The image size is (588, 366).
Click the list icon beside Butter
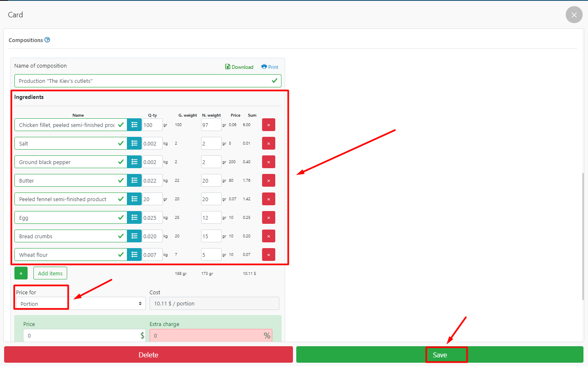pos(134,181)
